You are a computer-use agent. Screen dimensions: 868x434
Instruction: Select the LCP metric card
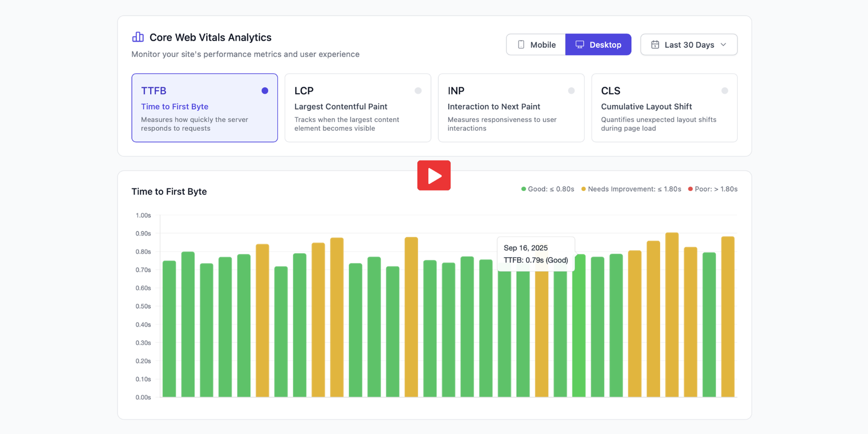tap(358, 108)
